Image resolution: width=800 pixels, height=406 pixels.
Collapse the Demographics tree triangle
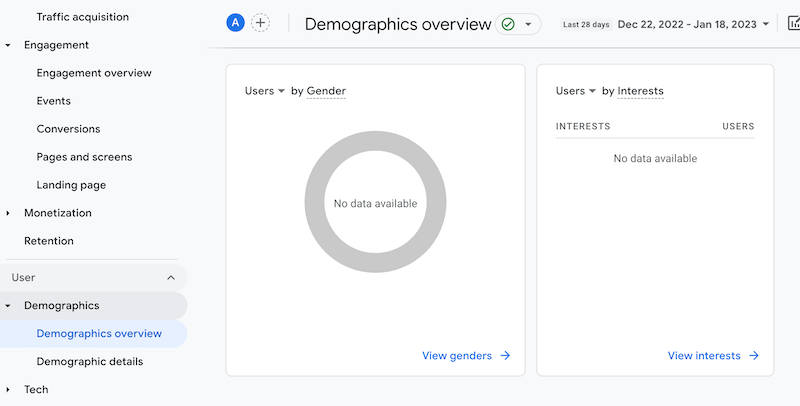9,306
